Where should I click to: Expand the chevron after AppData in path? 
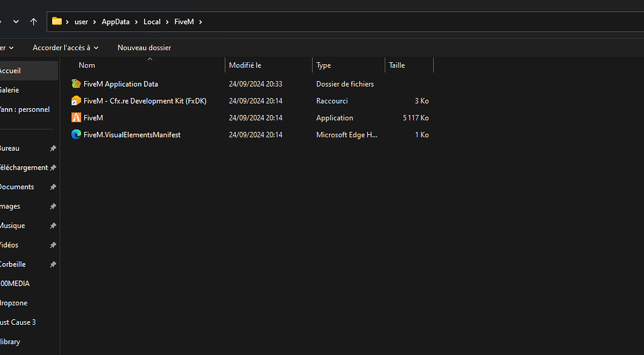pyautogui.click(x=136, y=22)
